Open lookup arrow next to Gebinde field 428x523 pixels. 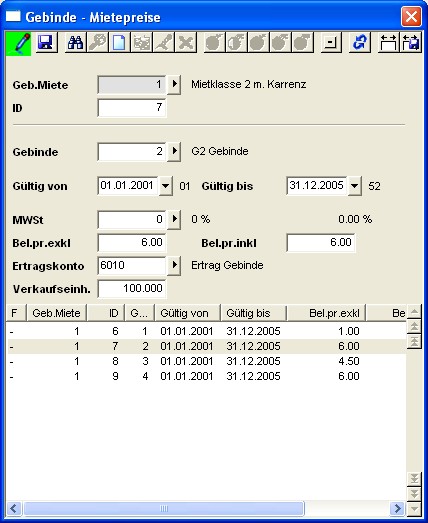(x=174, y=152)
